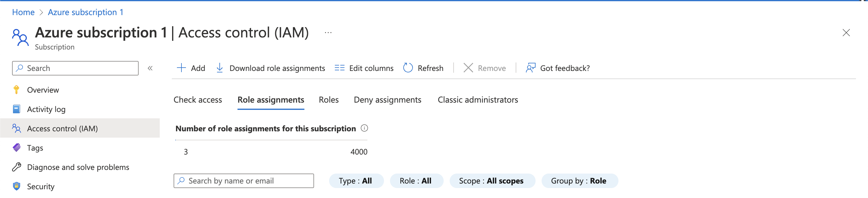The height and width of the screenshot is (198, 868).
Task: Go to Home breadcrumb link
Action: click(23, 12)
